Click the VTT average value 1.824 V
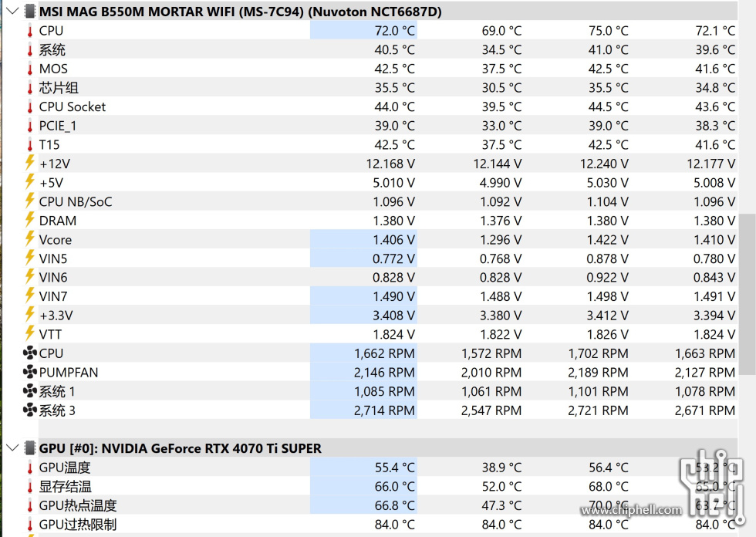 coord(714,335)
